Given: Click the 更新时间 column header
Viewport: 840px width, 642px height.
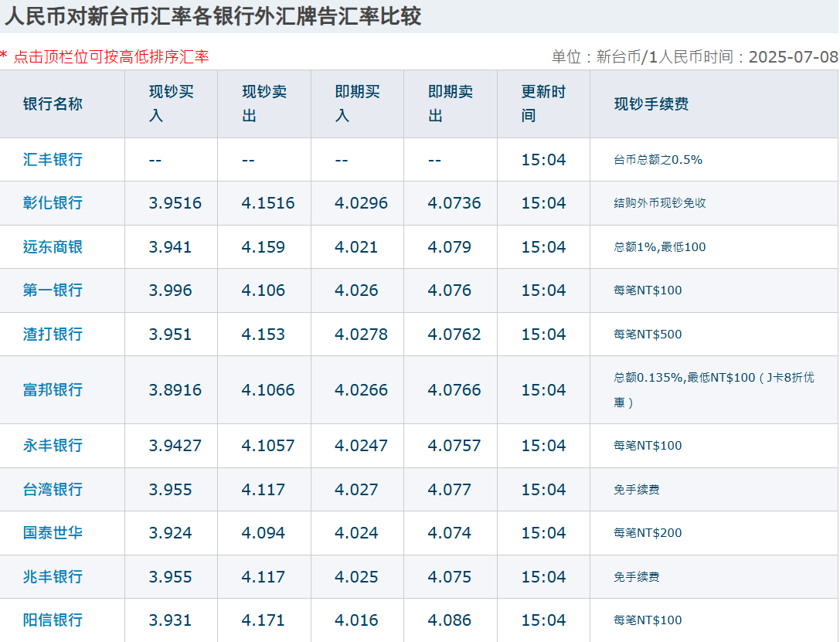Looking at the screenshot, I should [543, 104].
